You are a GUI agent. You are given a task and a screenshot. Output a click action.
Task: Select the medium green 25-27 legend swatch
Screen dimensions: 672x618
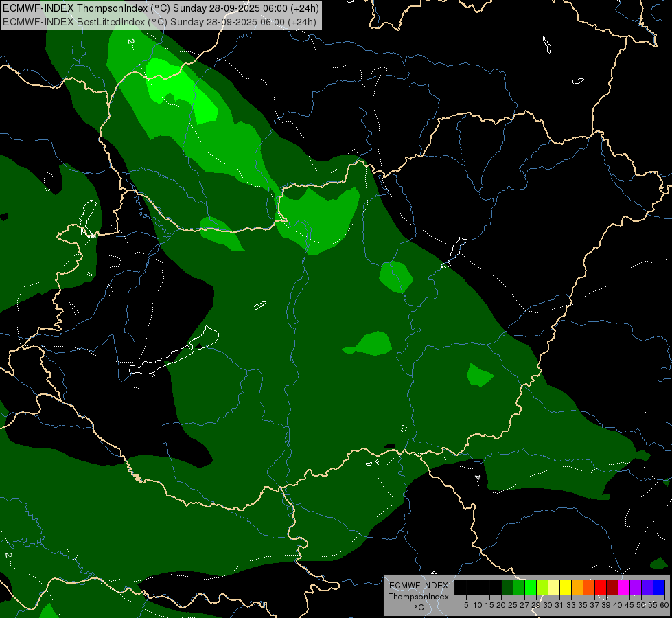pyautogui.click(x=519, y=587)
